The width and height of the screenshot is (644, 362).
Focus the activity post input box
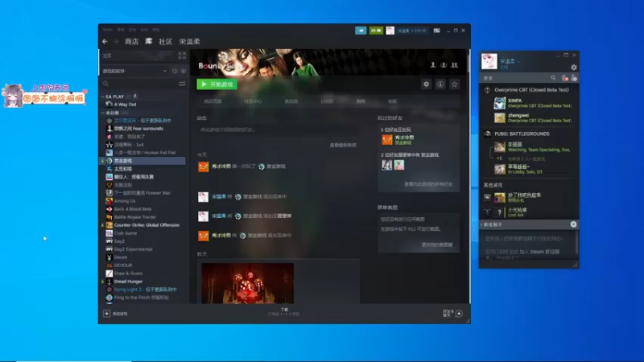pos(276,130)
